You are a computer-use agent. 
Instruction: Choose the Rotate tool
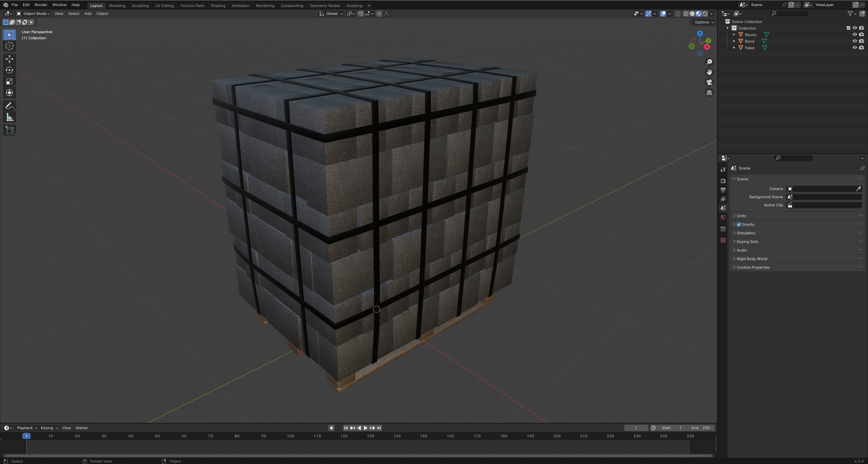tap(9, 70)
